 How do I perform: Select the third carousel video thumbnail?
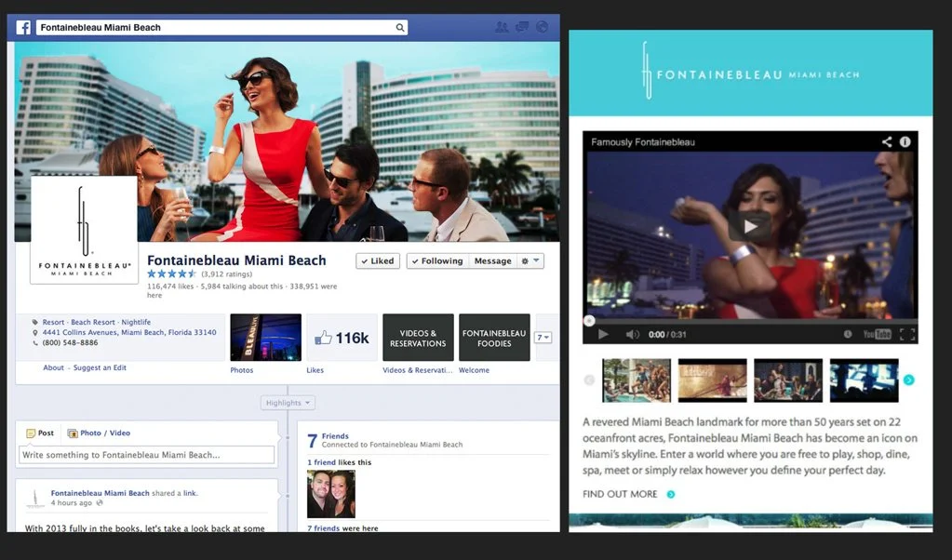pos(788,380)
